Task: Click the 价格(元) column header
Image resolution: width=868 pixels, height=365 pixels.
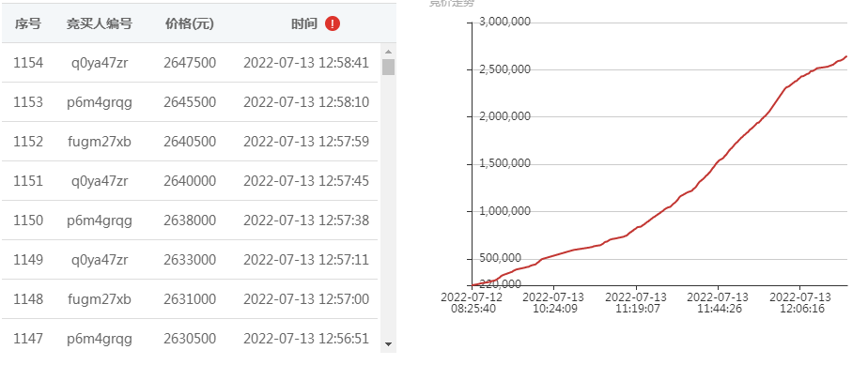Action: [190, 23]
